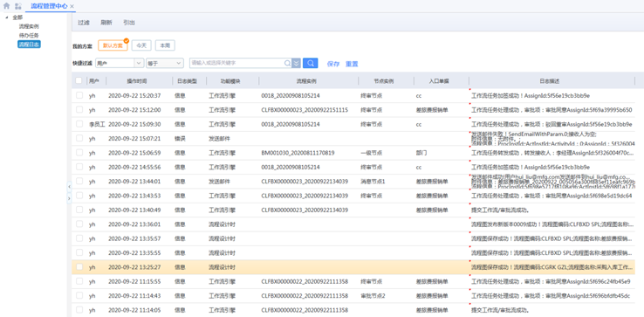Click timestamp 2020-09-22 11:14:43
Viewport: 644px width, 317px height.
134,296
